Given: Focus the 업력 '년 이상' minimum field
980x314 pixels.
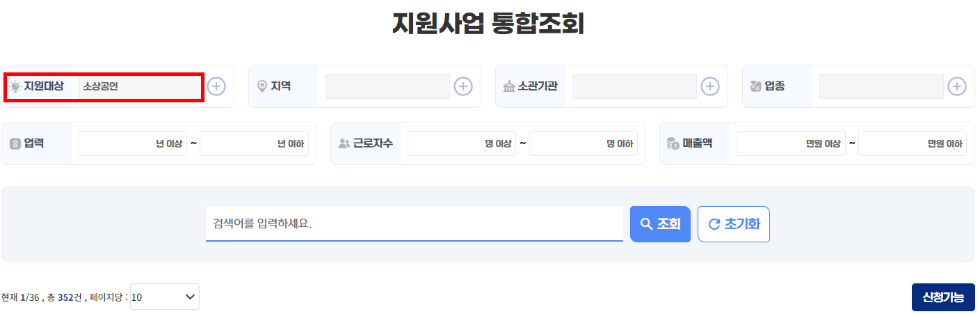Looking at the screenshot, I should click(133, 143).
